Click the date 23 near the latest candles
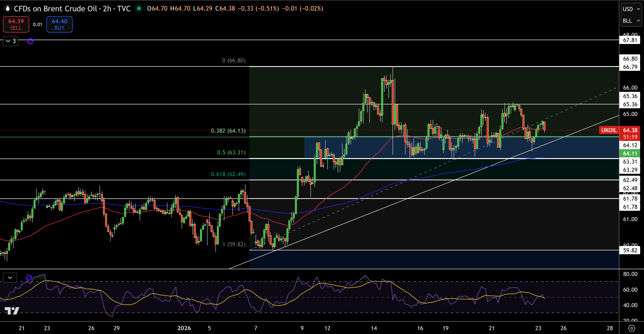The image size is (644, 334). coord(538,328)
